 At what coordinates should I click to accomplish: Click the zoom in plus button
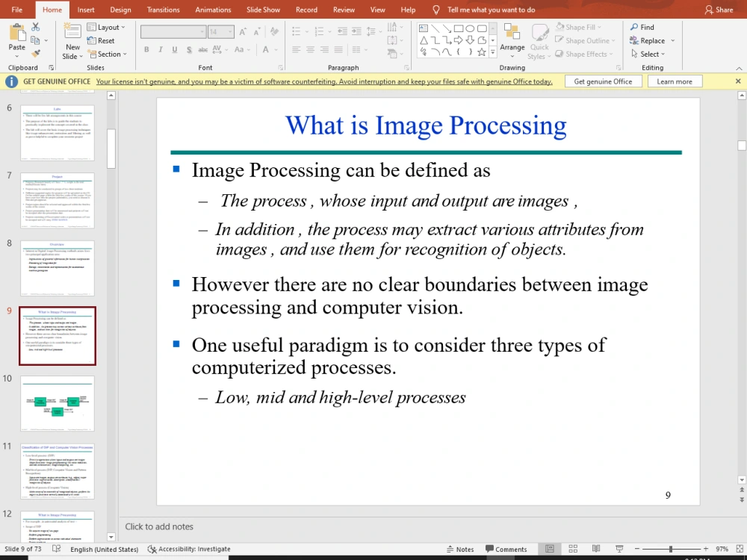tap(706, 549)
